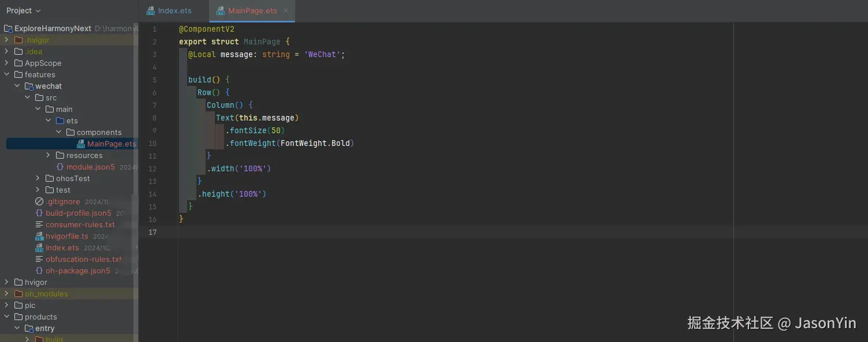
Task: Open build-profile.json5 file
Action: [79, 213]
